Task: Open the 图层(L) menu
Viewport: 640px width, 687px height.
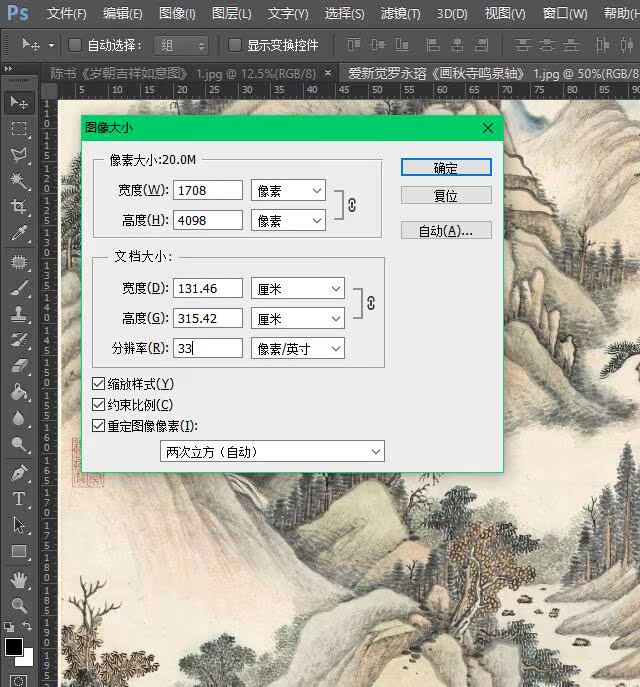Action: click(x=231, y=14)
